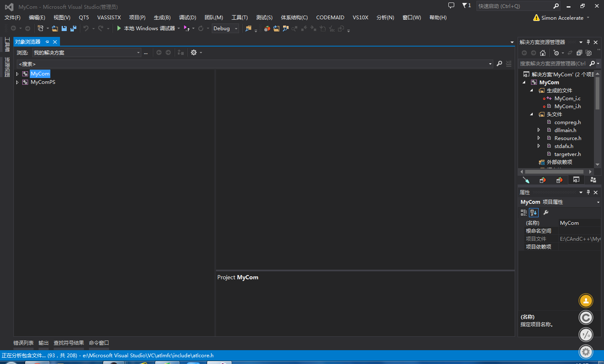Open the debugger target dropdown arrow
Screen dimensions: 604x364
[x=179, y=29]
